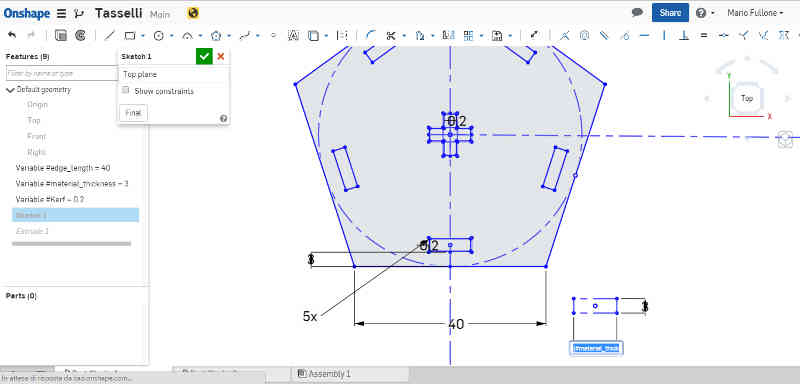Apply the Coincident constraint
This screenshot has width=800, height=384.
pyautogui.click(x=564, y=36)
